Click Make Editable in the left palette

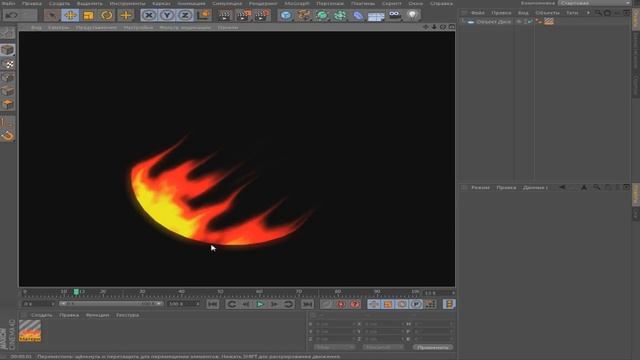click(x=8, y=33)
